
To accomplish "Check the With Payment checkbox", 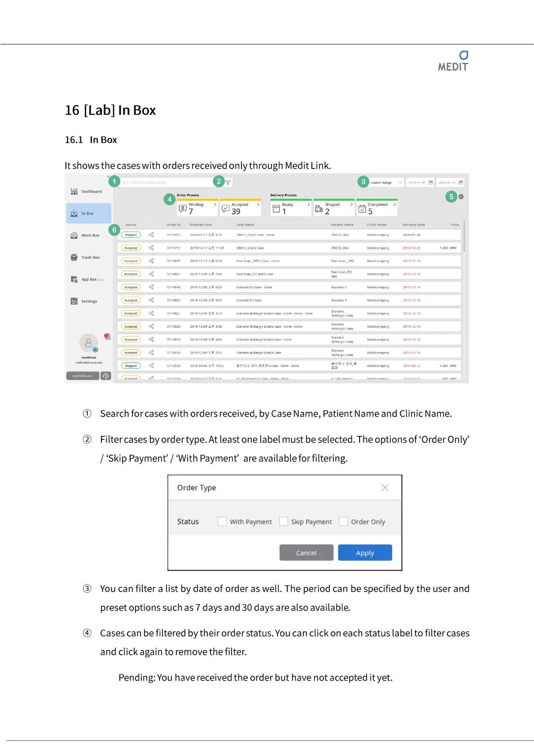I will pos(222,521).
